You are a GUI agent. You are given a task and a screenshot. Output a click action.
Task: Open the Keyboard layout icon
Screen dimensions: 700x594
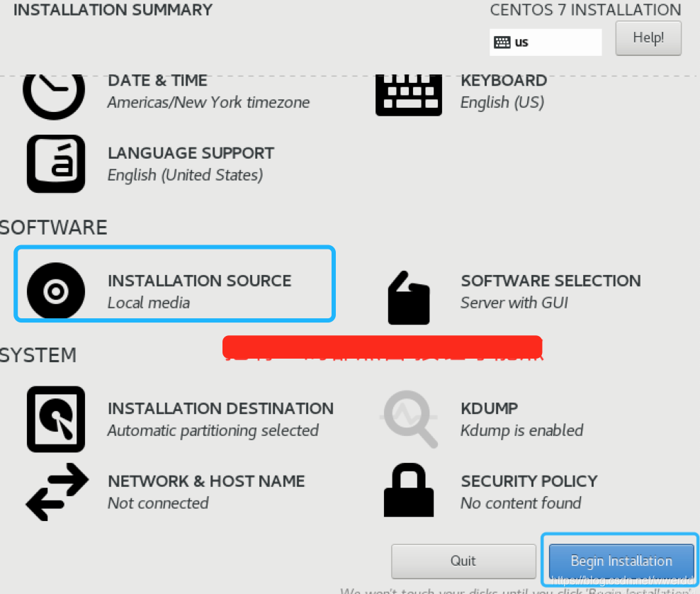click(x=409, y=95)
